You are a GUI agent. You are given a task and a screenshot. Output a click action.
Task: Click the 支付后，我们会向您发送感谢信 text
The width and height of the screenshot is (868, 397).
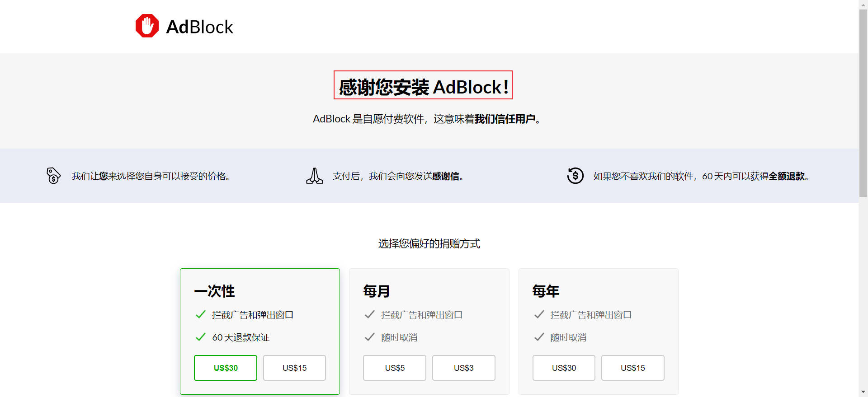pyautogui.click(x=398, y=176)
